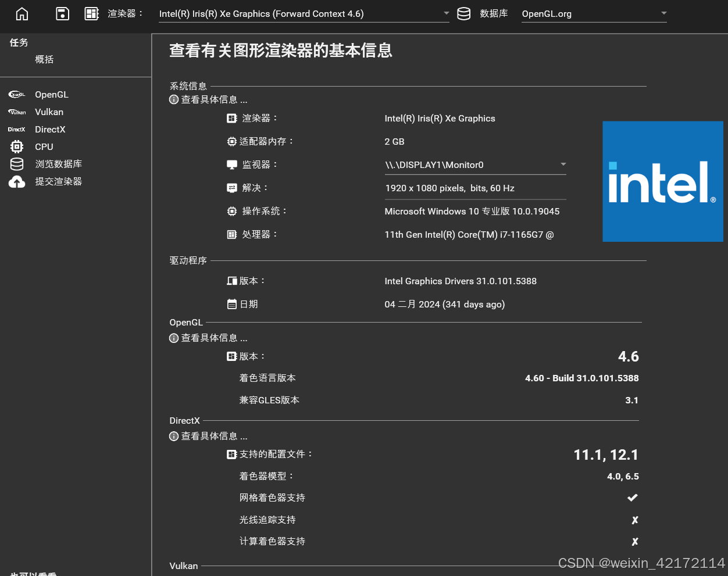Click the 处理器 processor icon
The image size is (728, 576).
tap(232, 235)
